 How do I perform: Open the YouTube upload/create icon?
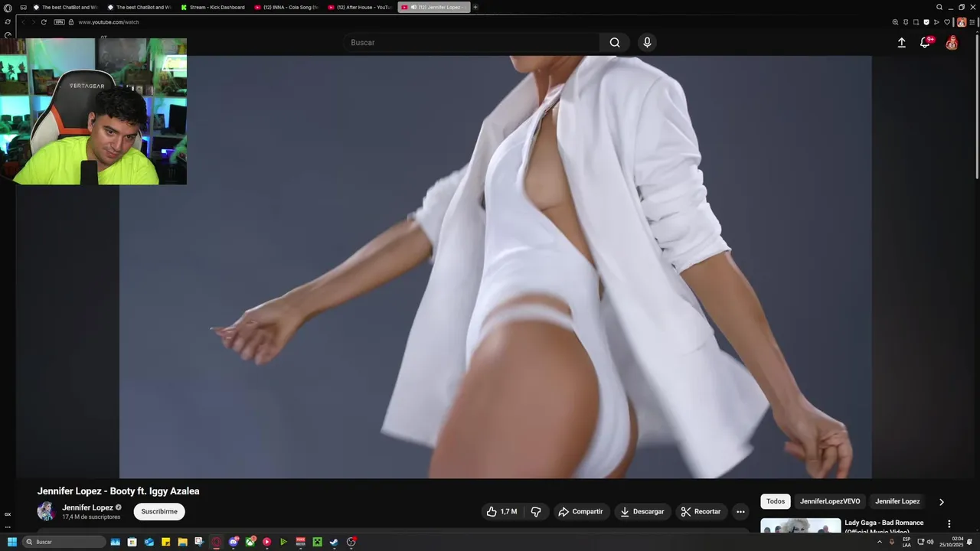coord(901,43)
